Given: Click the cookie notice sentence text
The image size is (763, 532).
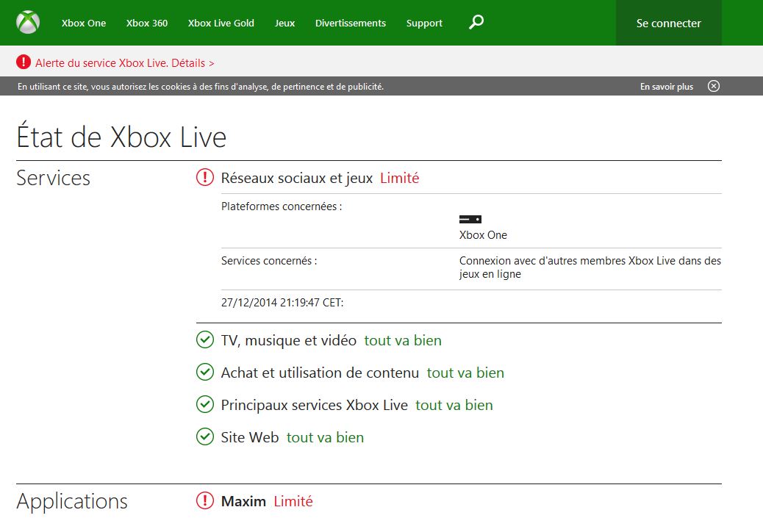Looking at the screenshot, I should [201, 87].
